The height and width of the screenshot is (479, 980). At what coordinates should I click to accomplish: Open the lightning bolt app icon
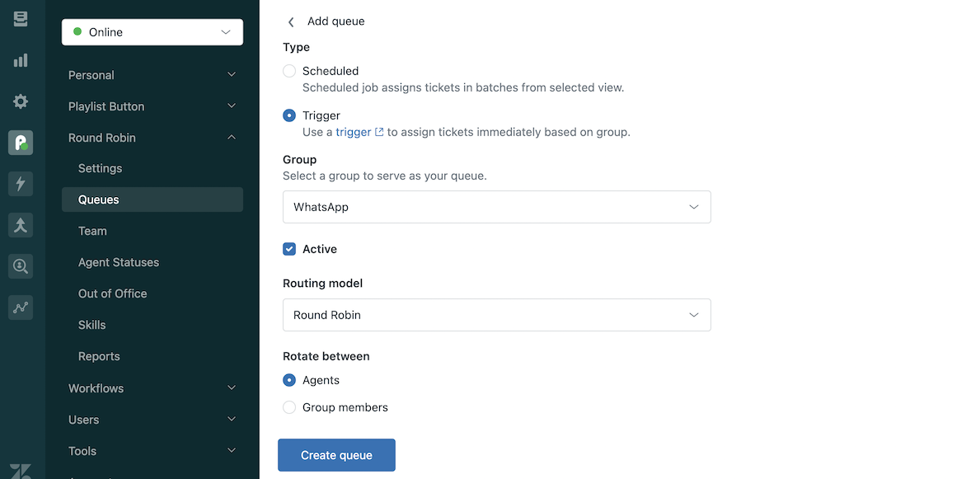coord(20,184)
